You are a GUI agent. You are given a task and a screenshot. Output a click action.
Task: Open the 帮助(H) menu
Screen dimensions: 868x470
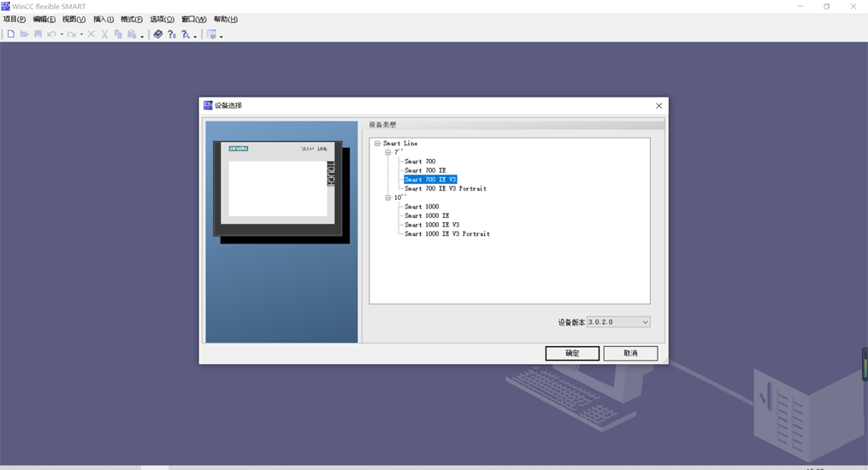(x=226, y=20)
